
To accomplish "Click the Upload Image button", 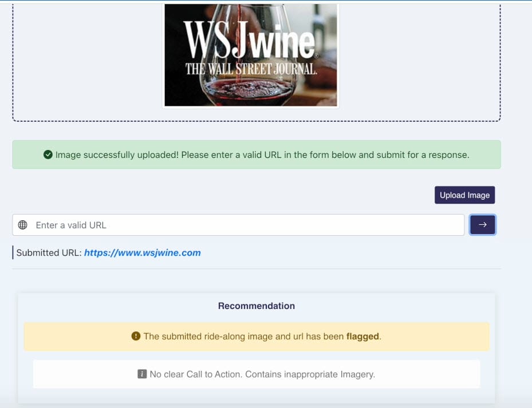I will click(464, 195).
